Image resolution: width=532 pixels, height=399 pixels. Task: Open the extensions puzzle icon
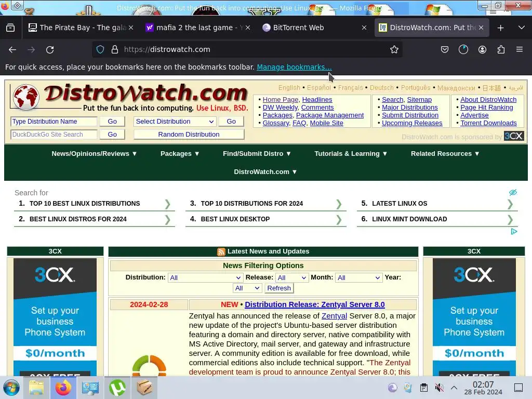(x=501, y=49)
